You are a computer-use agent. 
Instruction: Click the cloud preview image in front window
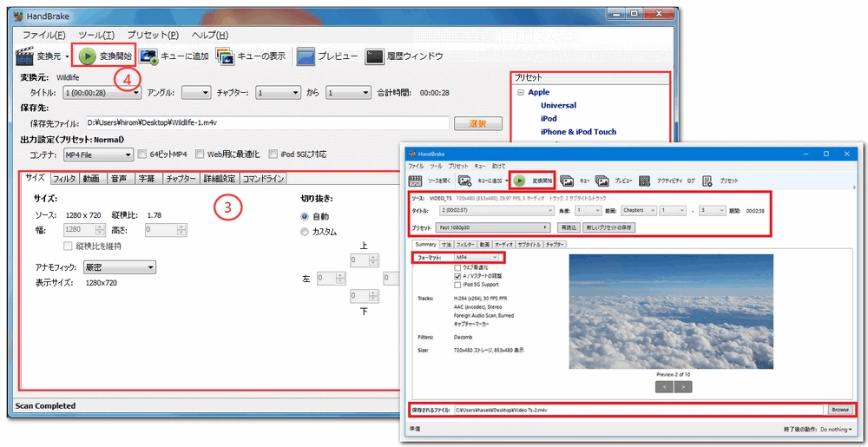click(x=671, y=312)
